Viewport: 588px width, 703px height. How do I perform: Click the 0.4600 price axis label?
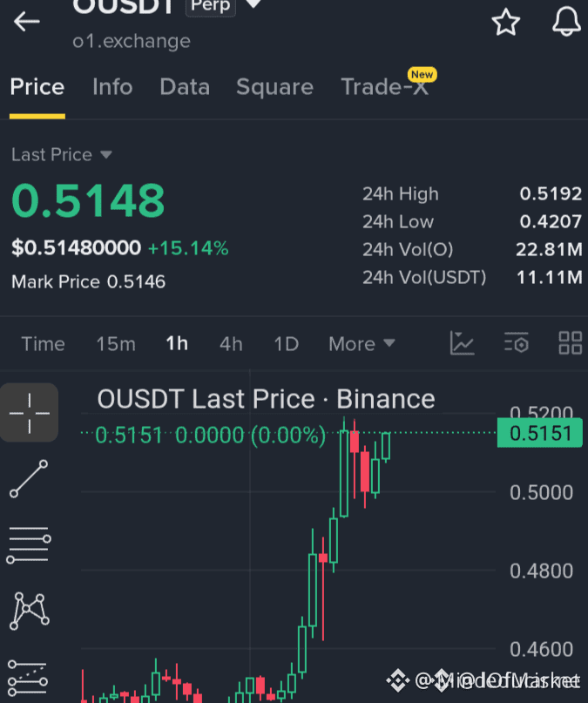[541, 649]
